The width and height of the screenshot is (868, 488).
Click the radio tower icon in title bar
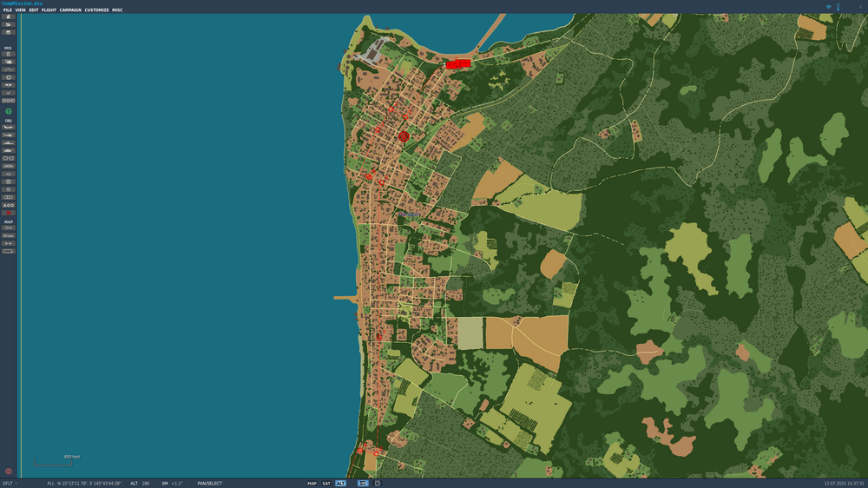tap(838, 7)
